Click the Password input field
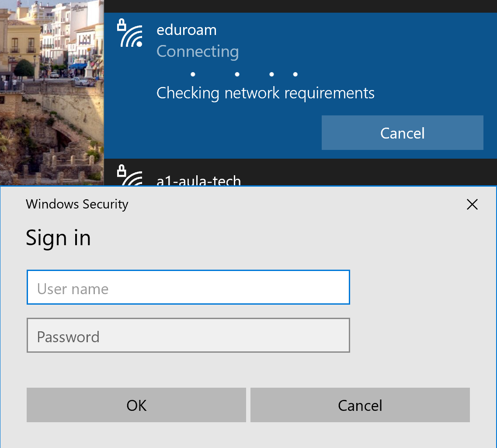This screenshot has width=497, height=448. tap(188, 335)
